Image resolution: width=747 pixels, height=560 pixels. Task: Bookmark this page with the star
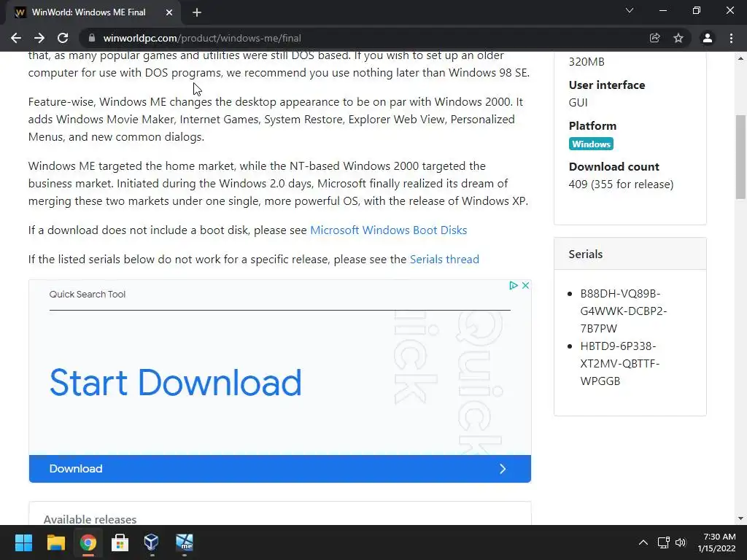tap(678, 38)
